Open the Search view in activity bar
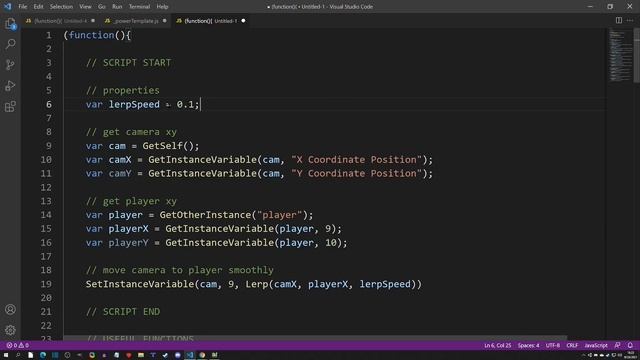This screenshot has width=640, height=360. point(10,44)
